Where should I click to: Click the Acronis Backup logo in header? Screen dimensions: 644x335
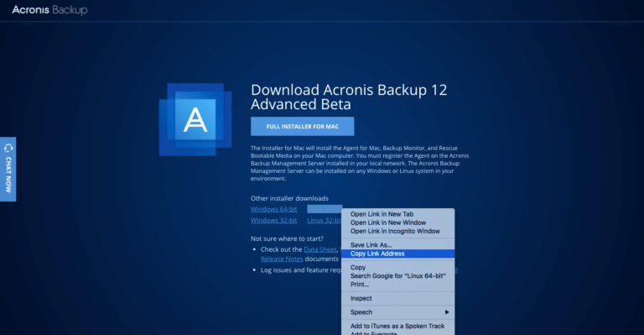click(49, 10)
